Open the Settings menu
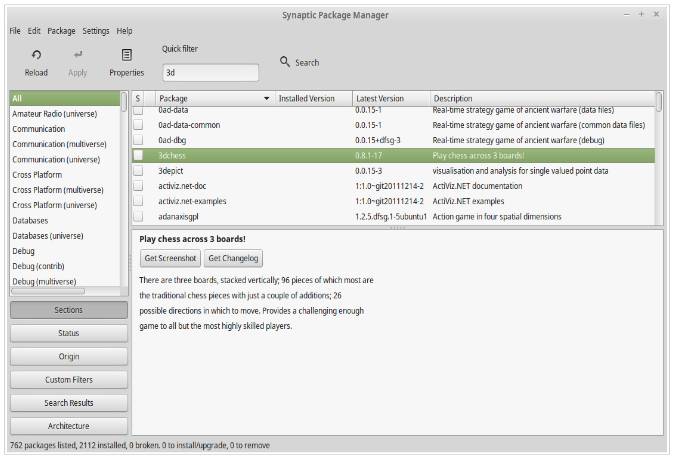 coord(96,31)
